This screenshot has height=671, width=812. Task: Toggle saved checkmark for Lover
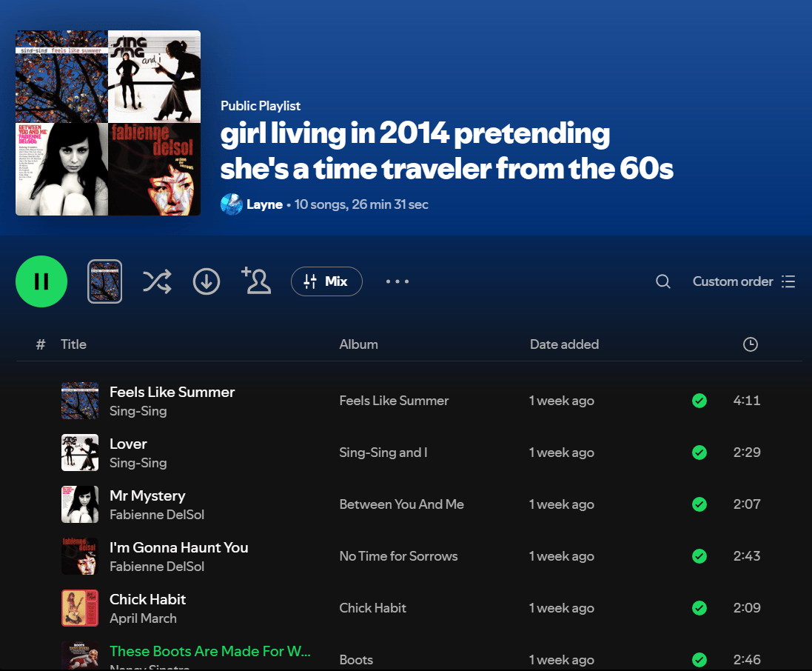(699, 453)
